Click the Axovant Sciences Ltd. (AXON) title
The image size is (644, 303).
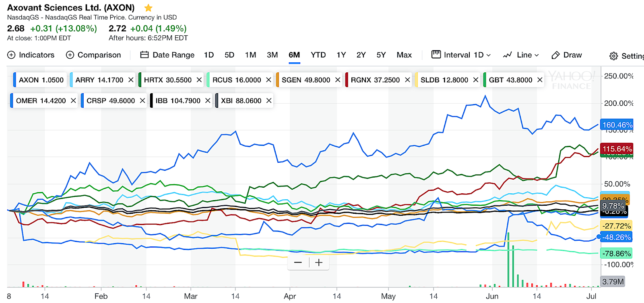click(x=71, y=8)
